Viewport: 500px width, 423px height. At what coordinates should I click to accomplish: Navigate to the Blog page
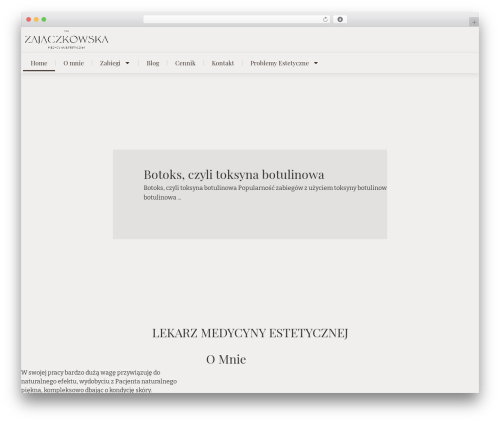click(153, 63)
